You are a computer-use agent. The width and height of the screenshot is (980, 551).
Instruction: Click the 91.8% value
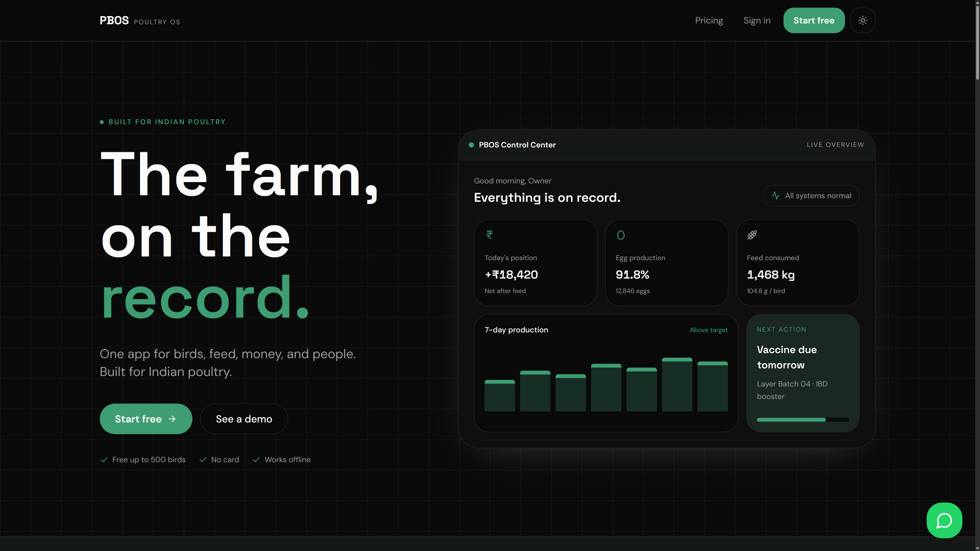pyautogui.click(x=632, y=274)
